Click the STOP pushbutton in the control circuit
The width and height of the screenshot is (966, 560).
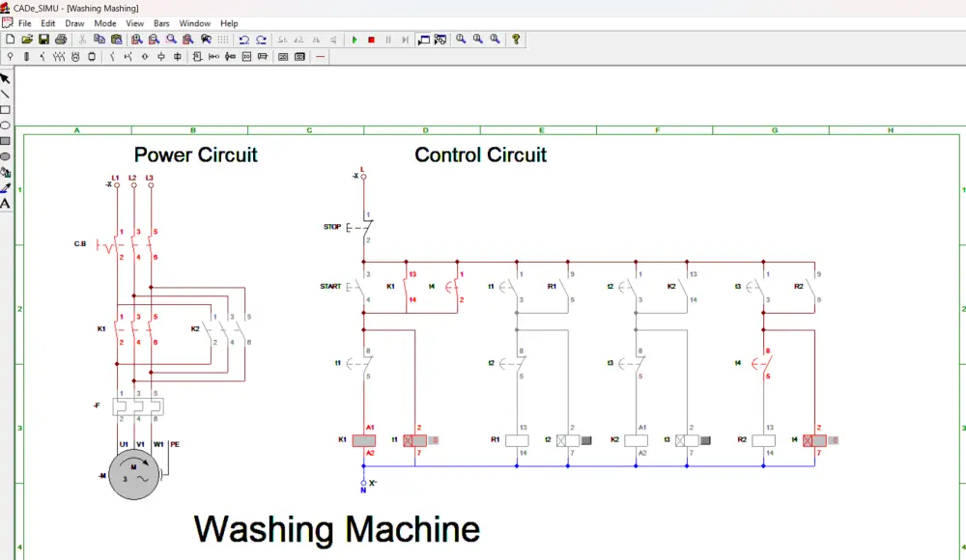coord(359,227)
